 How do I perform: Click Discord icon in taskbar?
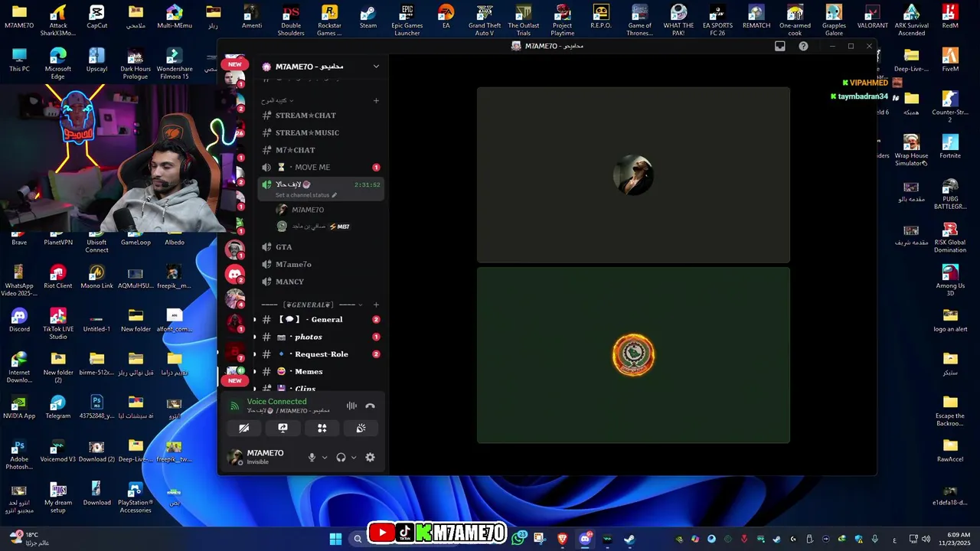(x=586, y=539)
